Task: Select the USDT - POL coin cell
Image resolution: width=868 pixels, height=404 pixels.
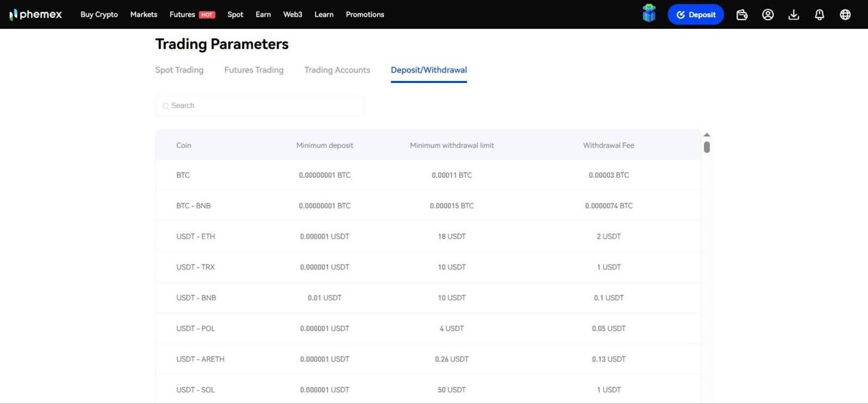Action: (x=195, y=329)
